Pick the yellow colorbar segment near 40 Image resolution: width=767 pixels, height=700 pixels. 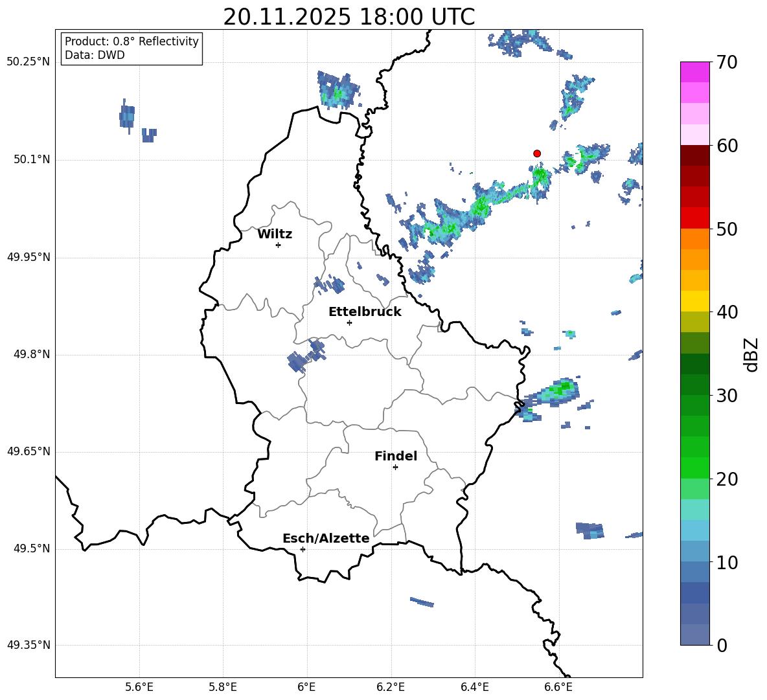tap(695, 301)
